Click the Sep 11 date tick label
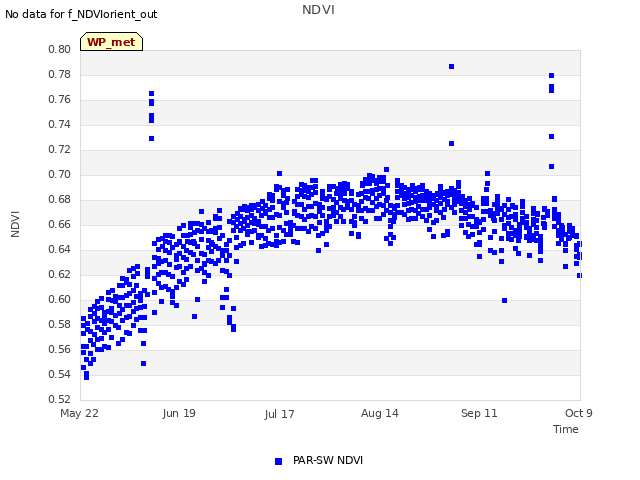The image size is (640, 480). pos(479,413)
